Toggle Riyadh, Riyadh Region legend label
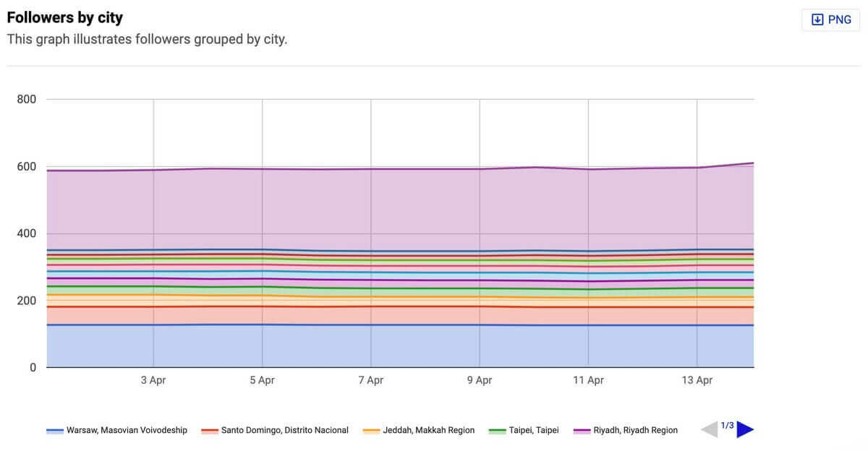868x451 pixels. pyautogui.click(x=635, y=430)
